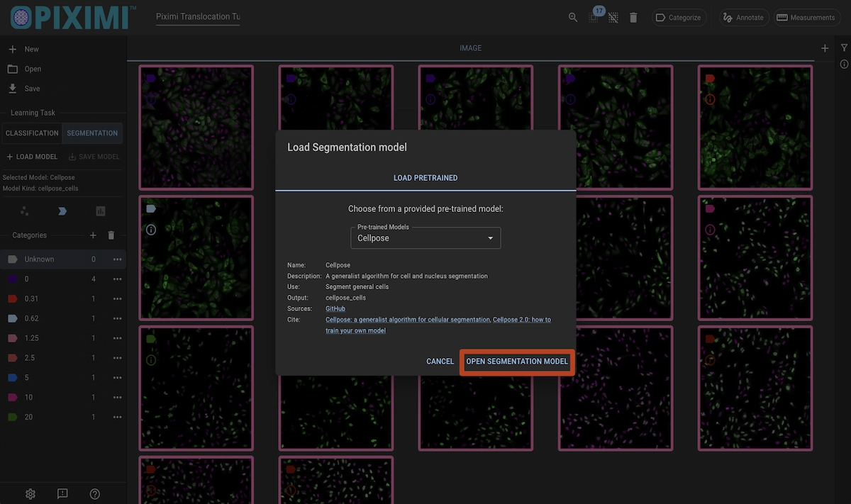Click the SAVE MODEL button
The width and height of the screenshot is (851, 504).
[94, 157]
